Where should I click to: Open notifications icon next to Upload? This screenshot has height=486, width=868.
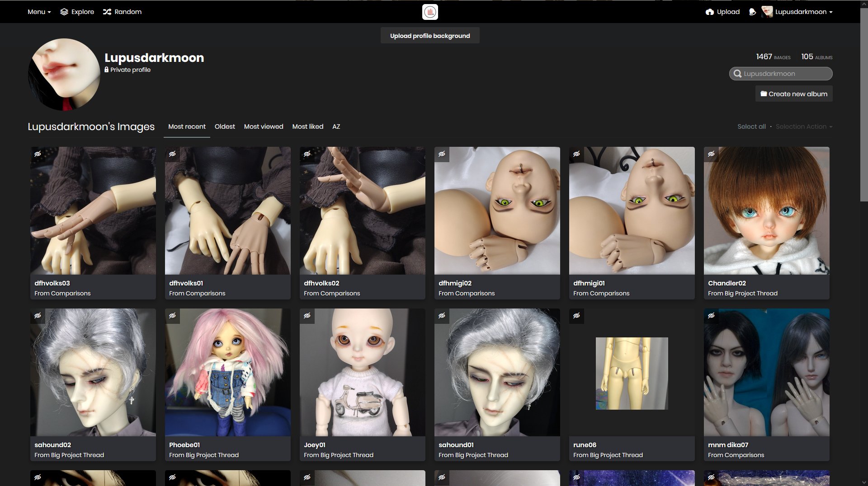click(752, 12)
